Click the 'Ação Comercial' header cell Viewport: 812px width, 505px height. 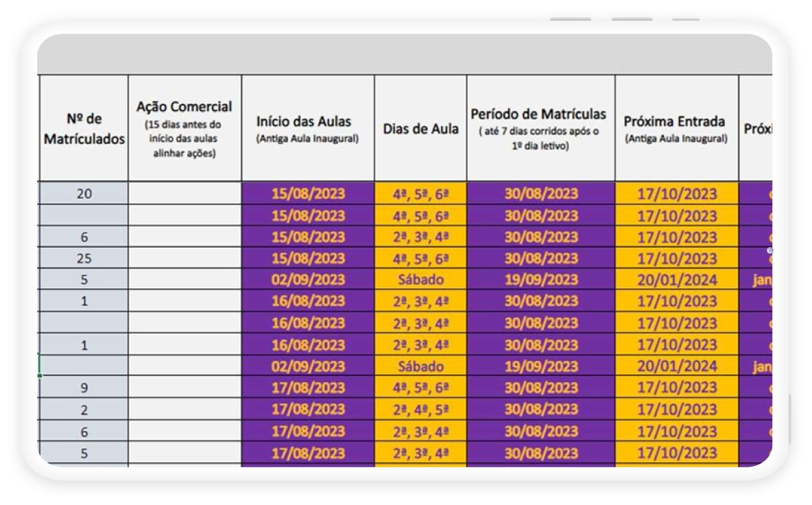pyautogui.click(x=185, y=128)
